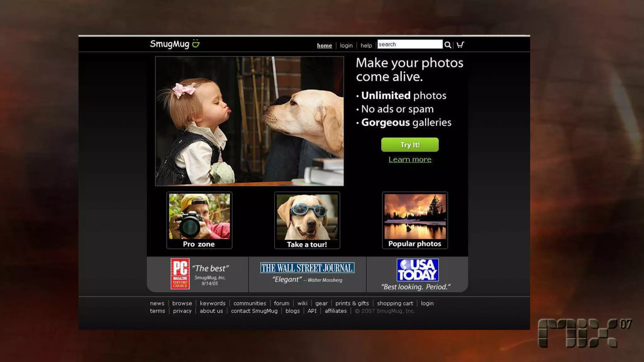Follow the Learn more link
Image resolution: width=644 pixels, height=362 pixels.
[x=410, y=160]
